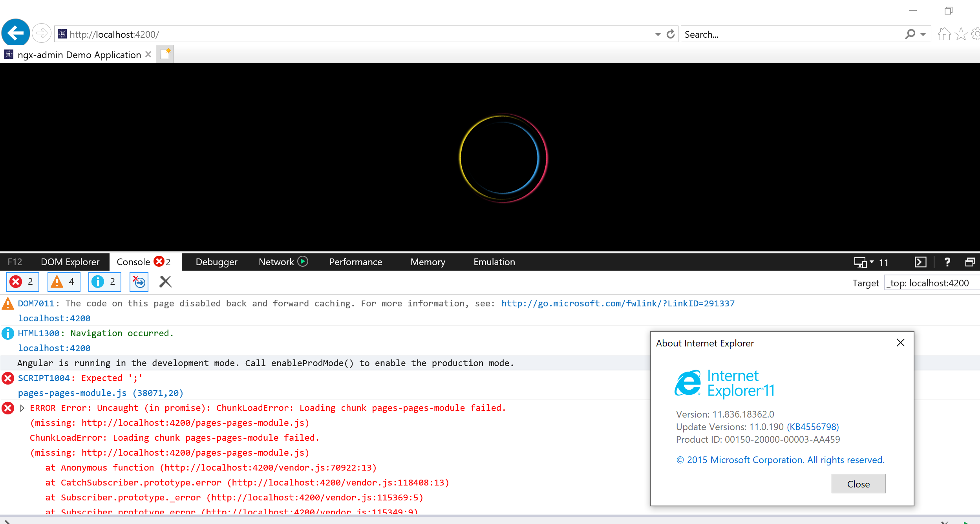Refresh the page with the reload icon
The width and height of the screenshot is (980, 524).
pyautogui.click(x=671, y=34)
